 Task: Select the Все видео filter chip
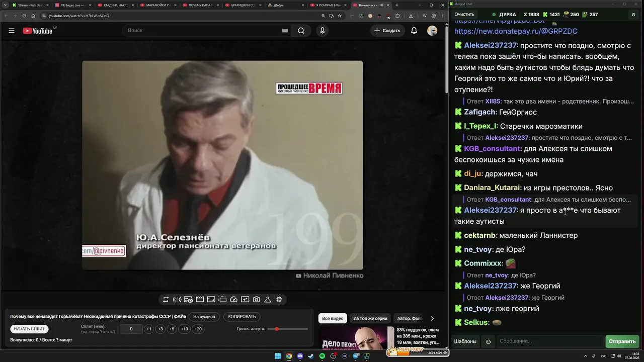[x=333, y=318]
